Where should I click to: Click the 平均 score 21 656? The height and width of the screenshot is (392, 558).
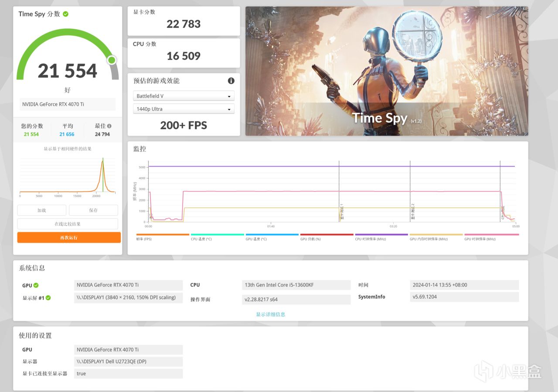(67, 134)
